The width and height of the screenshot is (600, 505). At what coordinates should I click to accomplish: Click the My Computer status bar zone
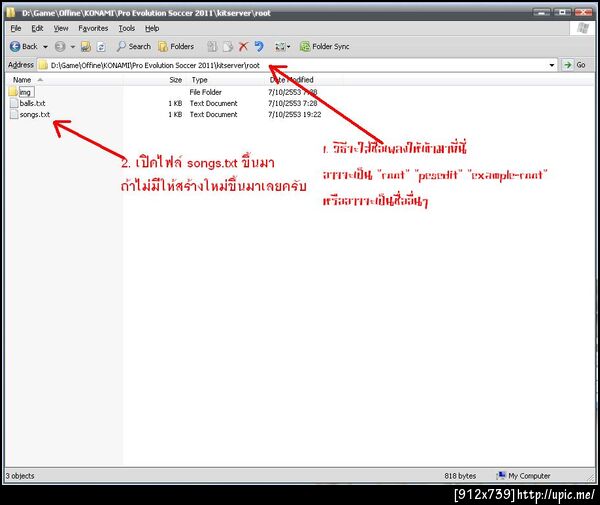tap(523, 476)
